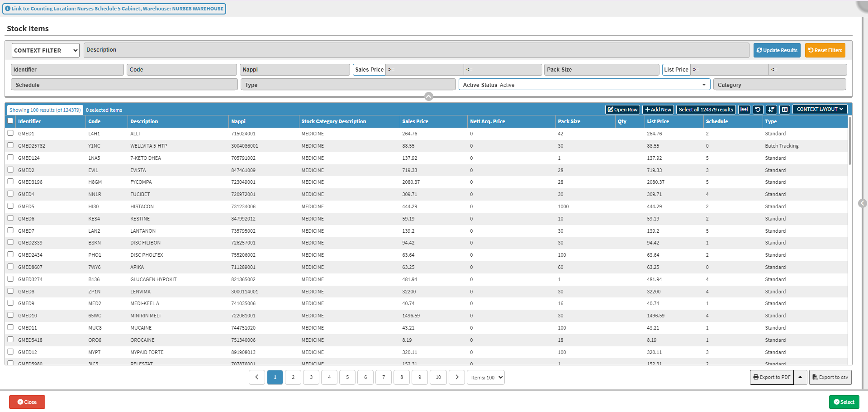Click the column chooser icon
The height and width of the screenshot is (412, 868).
click(x=785, y=110)
